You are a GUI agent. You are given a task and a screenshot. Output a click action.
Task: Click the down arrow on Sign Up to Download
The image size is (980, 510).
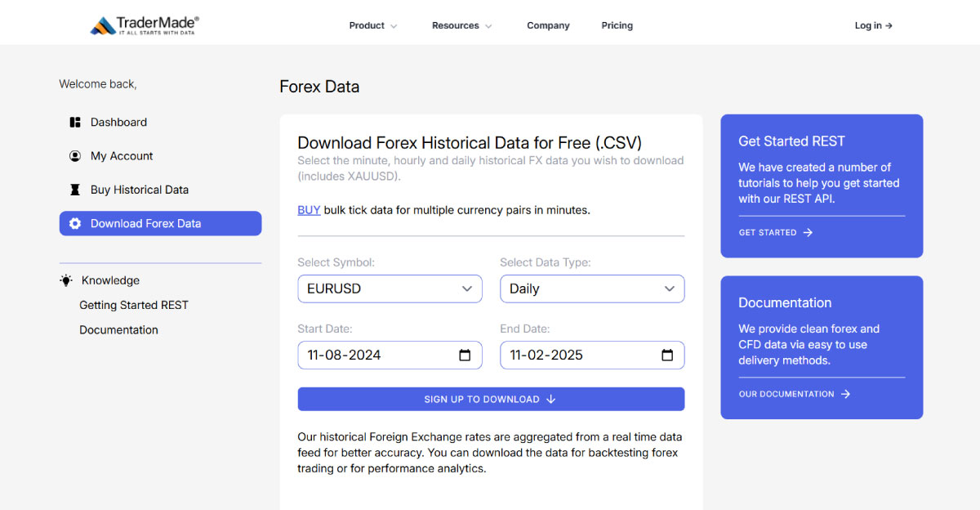pyautogui.click(x=550, y=400)
